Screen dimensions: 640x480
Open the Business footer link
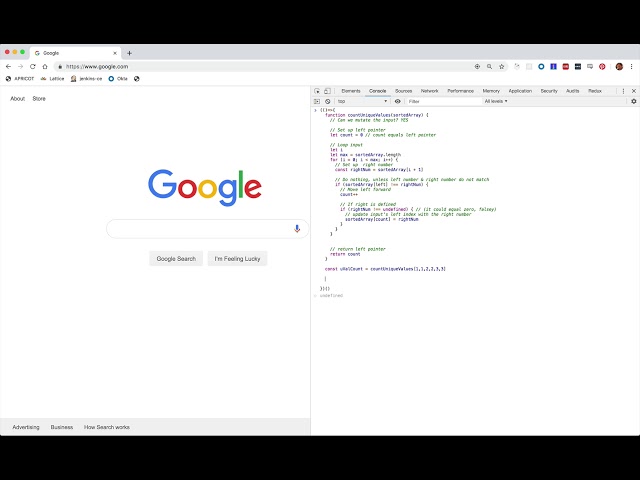62,427
